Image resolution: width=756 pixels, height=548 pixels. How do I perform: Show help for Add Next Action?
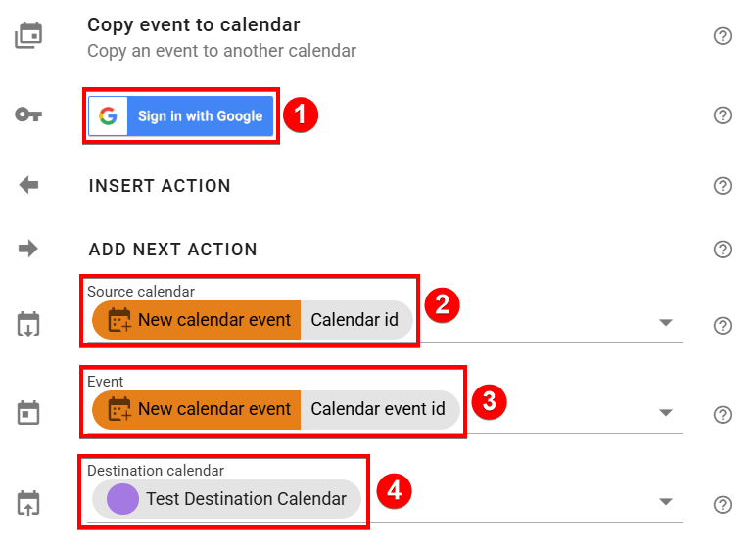723,249
